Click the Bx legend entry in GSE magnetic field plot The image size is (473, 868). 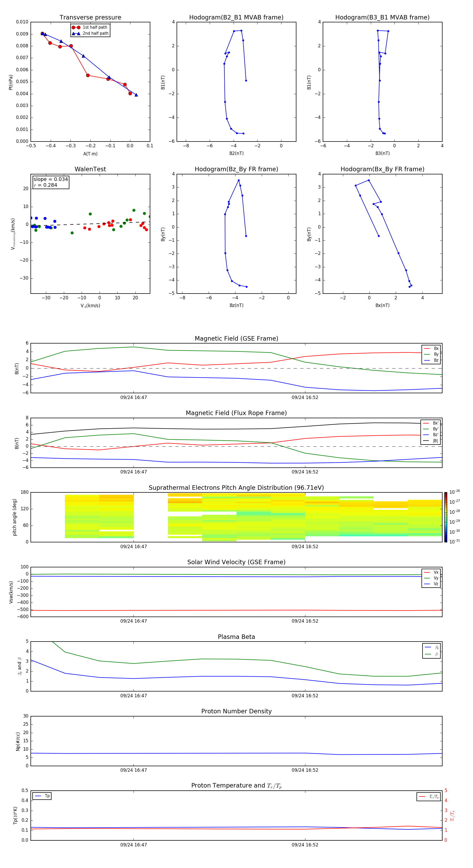pyautogui.click(x=431, y=349)
